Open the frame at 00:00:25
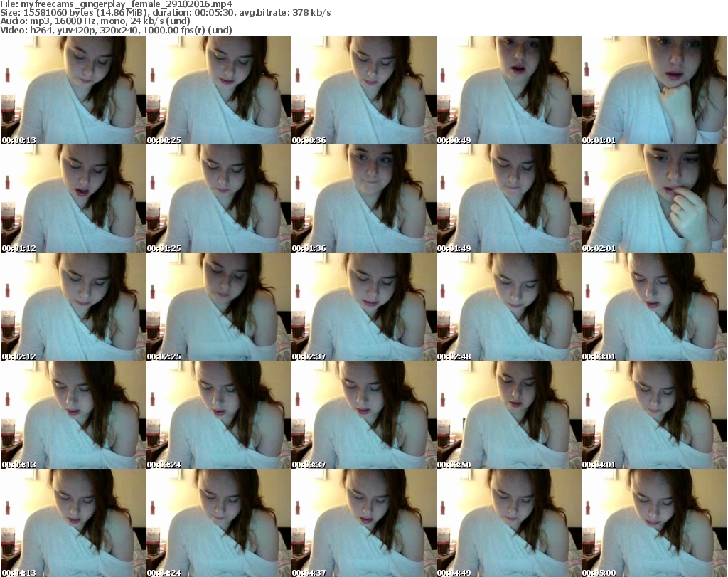 [x=219, y=90]
